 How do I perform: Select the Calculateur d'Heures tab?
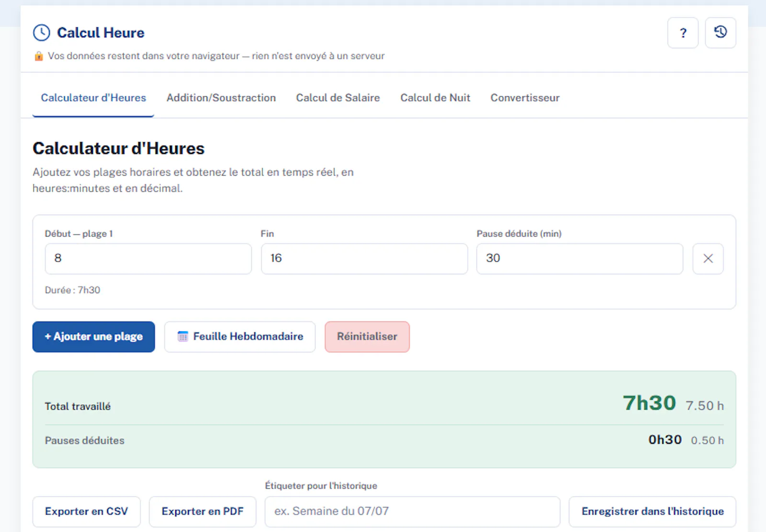tap(93, 98)
